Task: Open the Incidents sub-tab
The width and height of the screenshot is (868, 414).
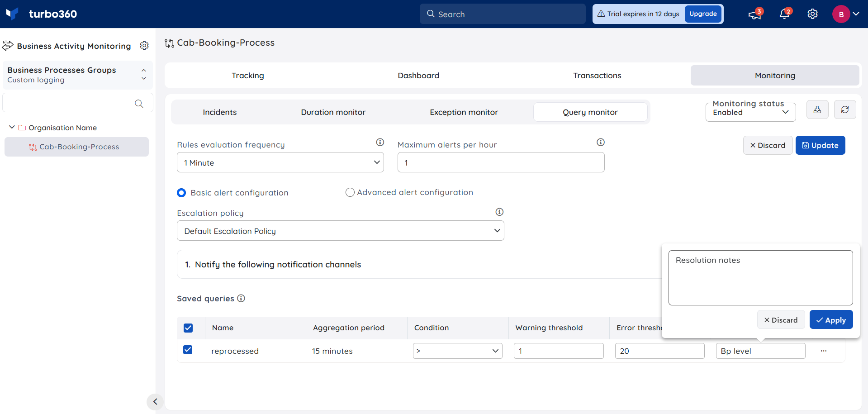Action: point(220,112)
